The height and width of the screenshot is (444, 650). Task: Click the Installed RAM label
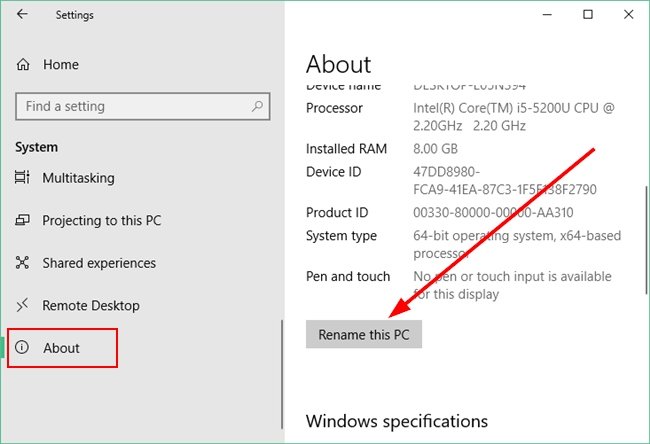point(346,148)
